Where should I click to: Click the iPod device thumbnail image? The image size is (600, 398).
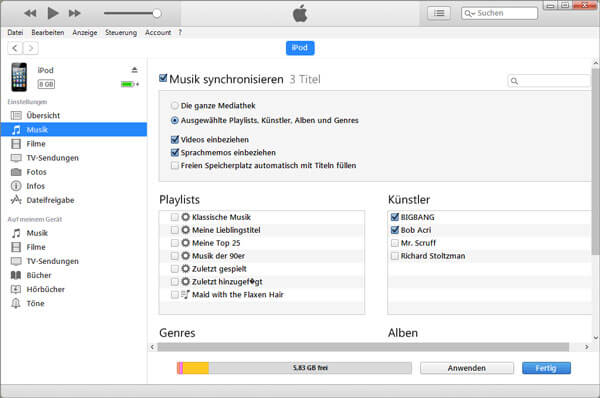tap(19, 77)
